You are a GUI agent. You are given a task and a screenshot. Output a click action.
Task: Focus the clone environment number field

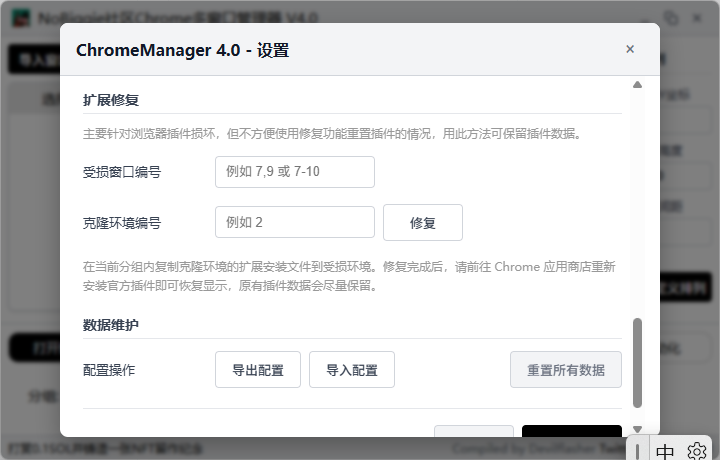[295, 222]
